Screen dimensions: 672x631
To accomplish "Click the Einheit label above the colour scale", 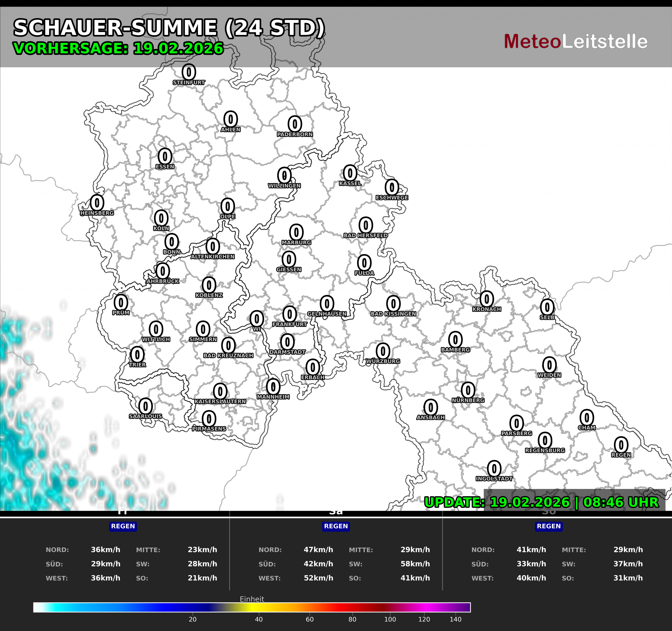I will pos(252,599).
